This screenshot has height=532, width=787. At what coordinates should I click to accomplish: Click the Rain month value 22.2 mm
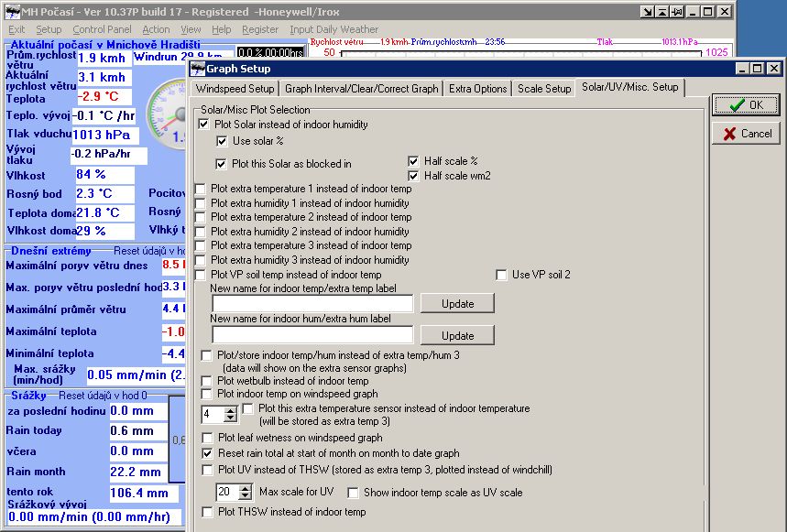tap(138, 472)
